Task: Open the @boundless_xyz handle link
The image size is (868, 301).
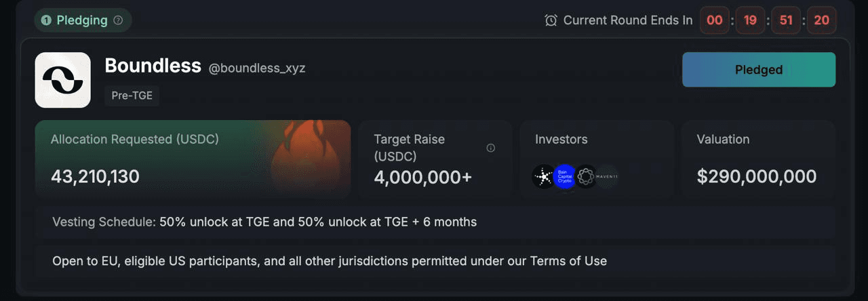Action: tap(257, 68)
